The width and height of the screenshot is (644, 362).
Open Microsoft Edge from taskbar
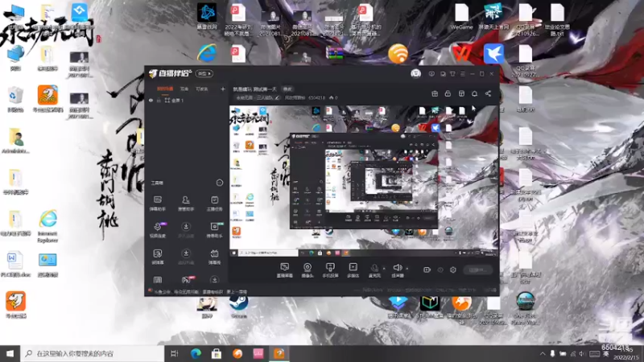196,353
